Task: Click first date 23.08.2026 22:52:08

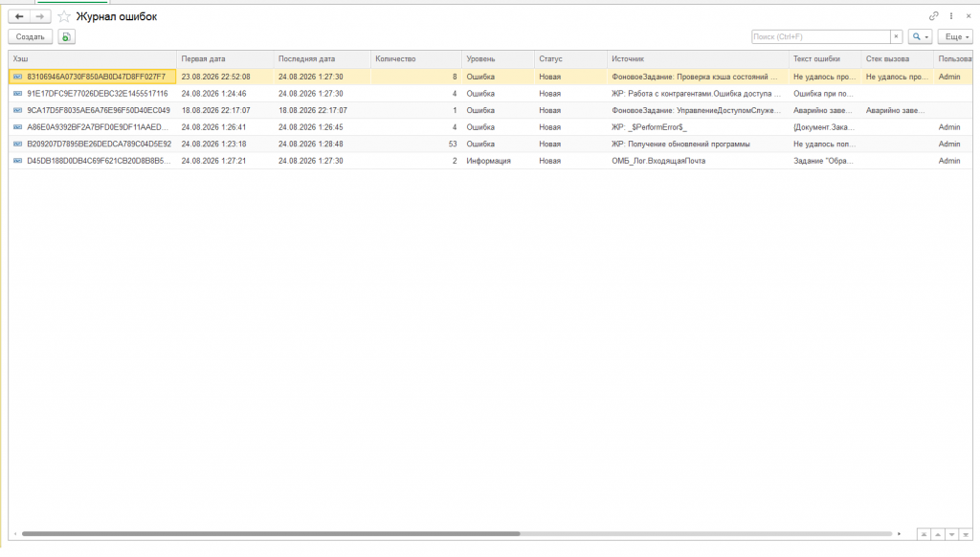Action: 215,77
